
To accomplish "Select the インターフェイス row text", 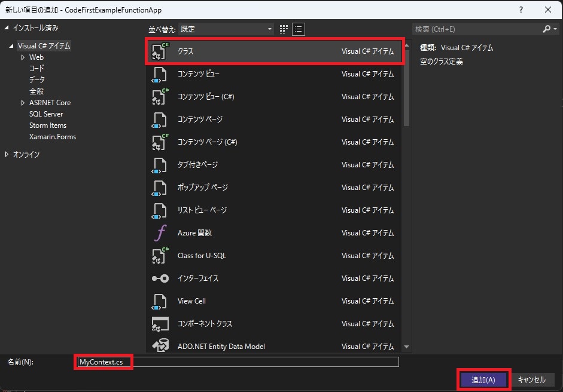I will click(x=198, y=278).
